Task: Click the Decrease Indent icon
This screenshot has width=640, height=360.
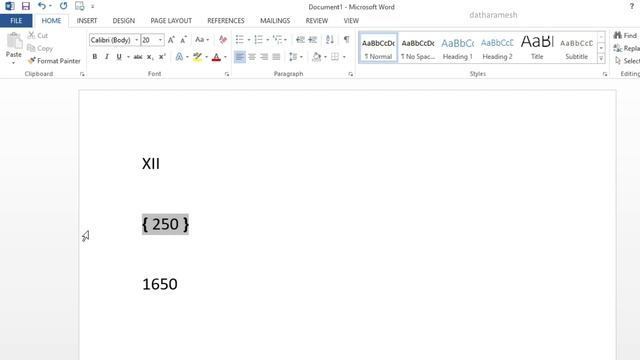Action: [x=300, y=40]
